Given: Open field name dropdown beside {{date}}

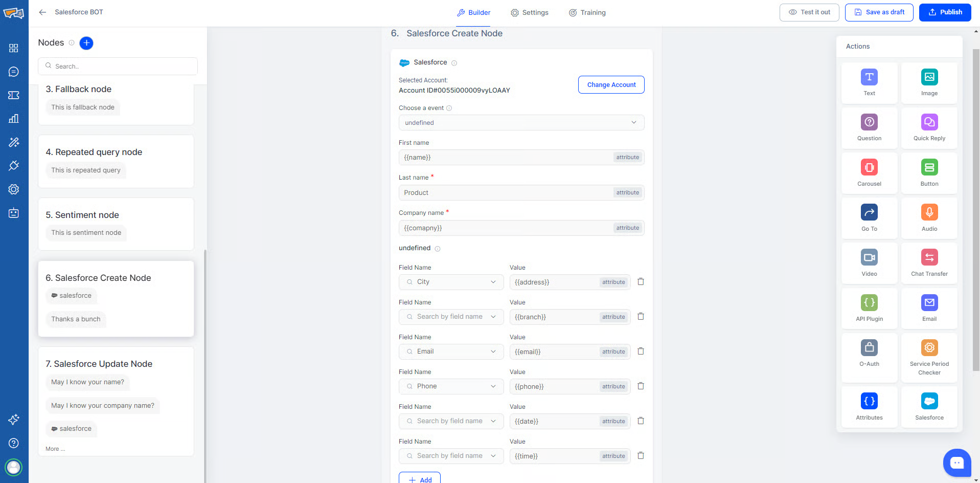Looking at the screenshot, I should 451,421.
